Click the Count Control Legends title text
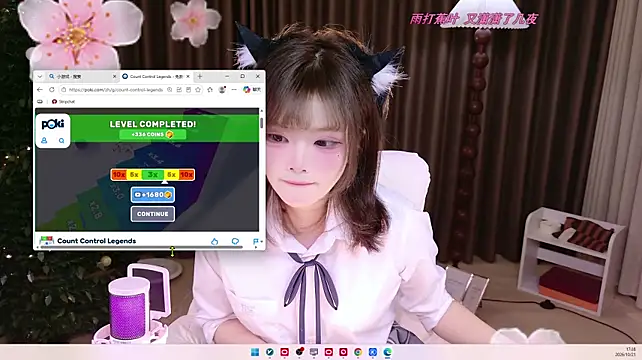Viewport: 642px width, 360px height. coord(97,241)
